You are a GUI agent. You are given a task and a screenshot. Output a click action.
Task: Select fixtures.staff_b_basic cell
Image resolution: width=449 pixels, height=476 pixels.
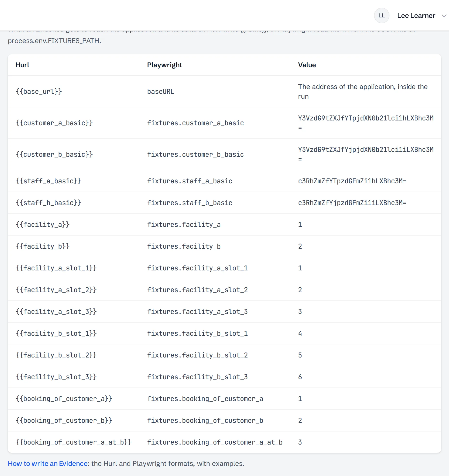tap(190, 203)
